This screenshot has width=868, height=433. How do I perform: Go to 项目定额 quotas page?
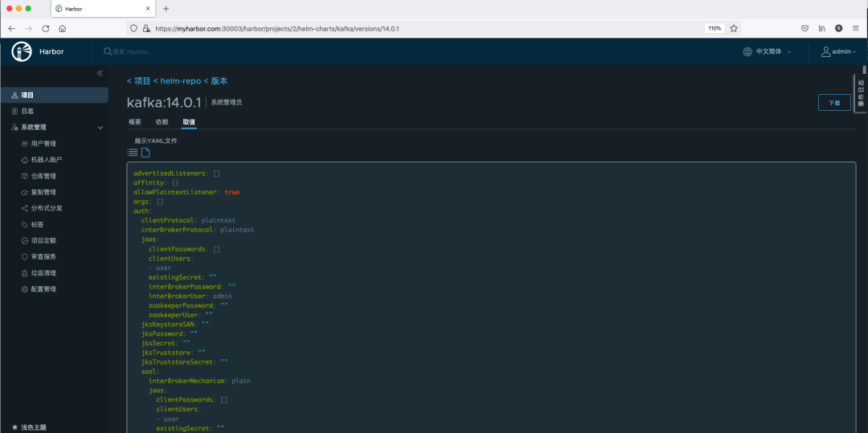click(x=43, y=240)
